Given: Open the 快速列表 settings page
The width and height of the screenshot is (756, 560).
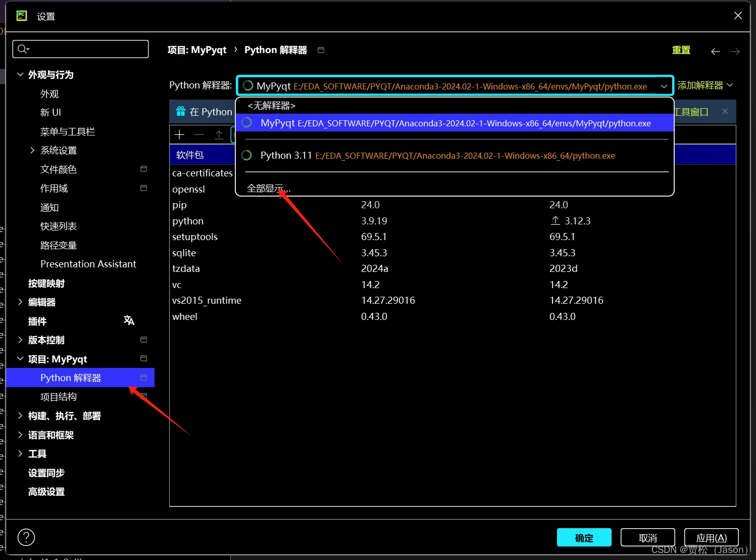Looking at the screenshot, I should point(59,226).
